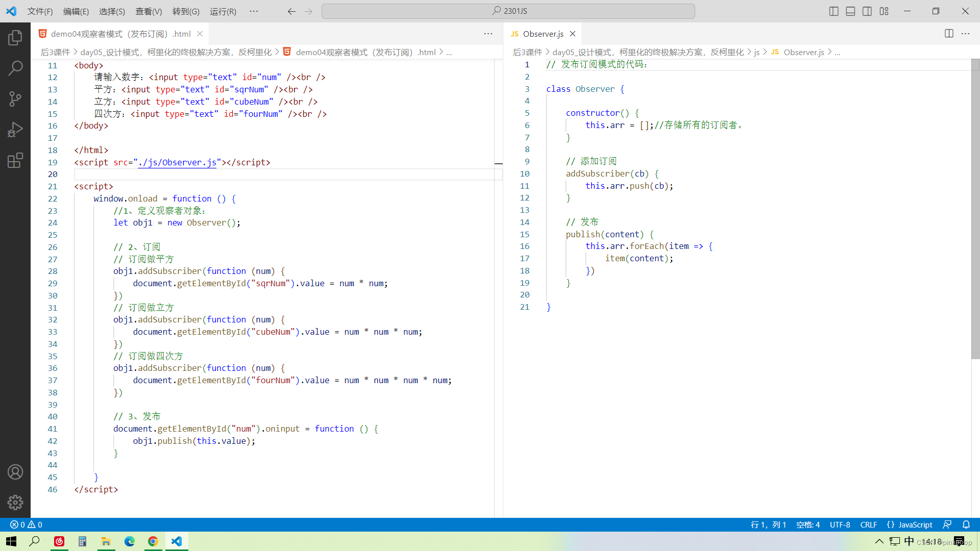Open Manage settings gear icon
Screen dimensions: 980x551
point(15,503)
